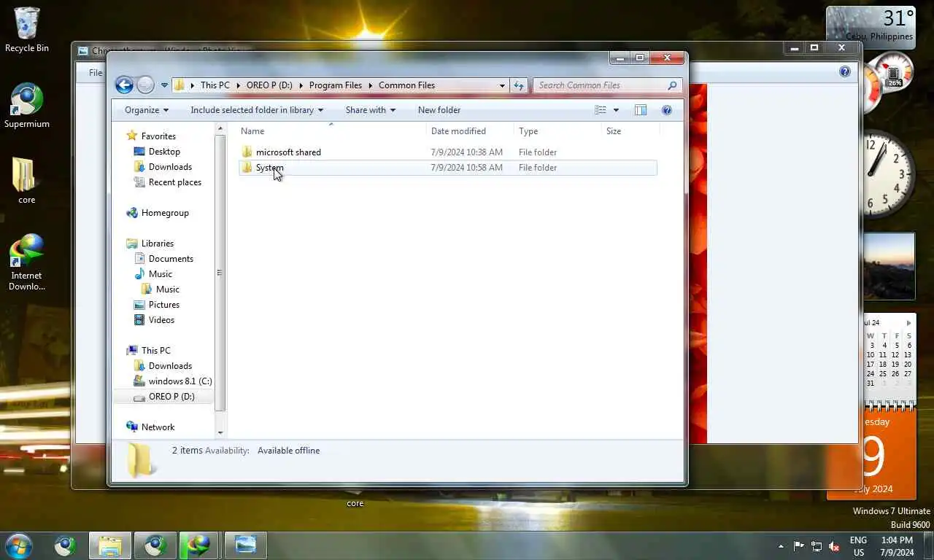The image size is (934, 560).
Task: Select OREO P (D:) drive in tree
Action: tap(171, 397)
